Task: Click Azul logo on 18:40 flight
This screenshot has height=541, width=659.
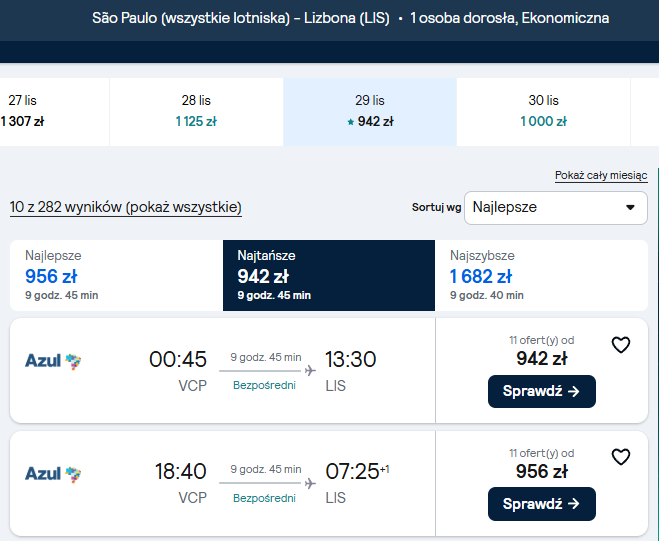Action: 53,474
